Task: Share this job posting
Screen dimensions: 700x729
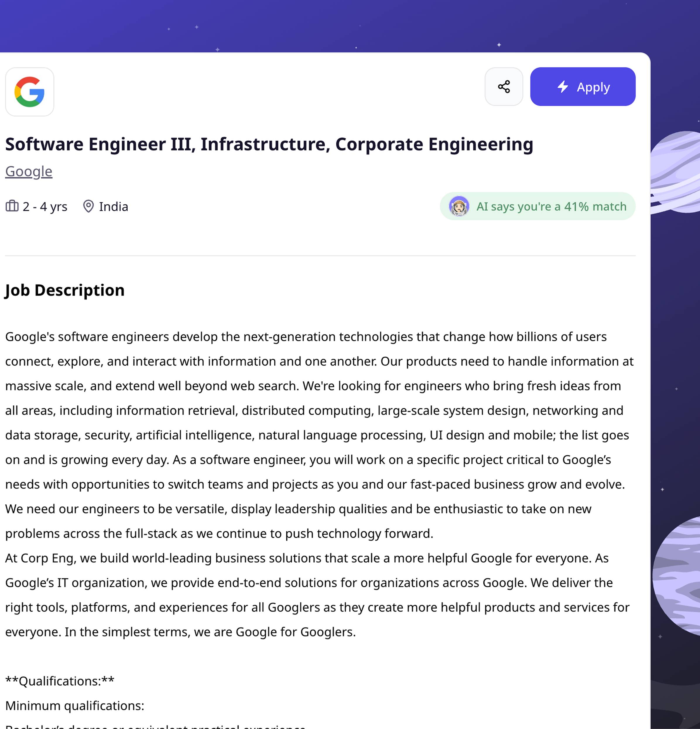Action: 504,87
